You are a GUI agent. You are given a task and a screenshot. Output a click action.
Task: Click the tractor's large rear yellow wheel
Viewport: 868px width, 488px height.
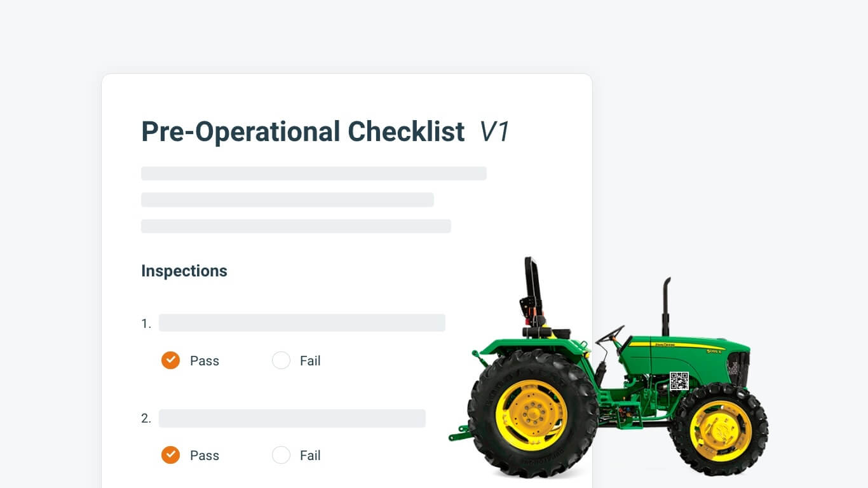(x=531, y=414)
